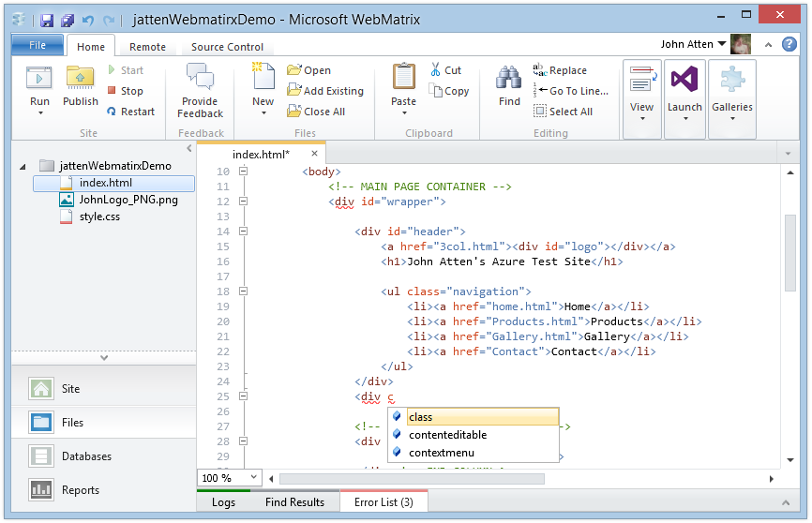This screenshot has height=523, width=812.
Task: Collapse the jattenWebmatirxDemo tree node
Action: pos(23,167)
